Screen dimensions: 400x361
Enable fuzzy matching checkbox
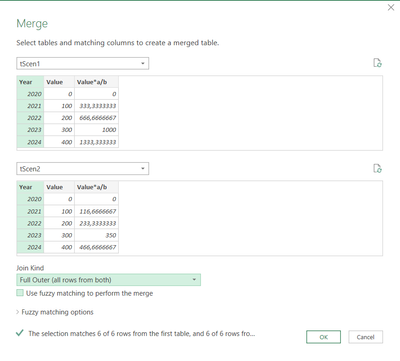[20, 293]
